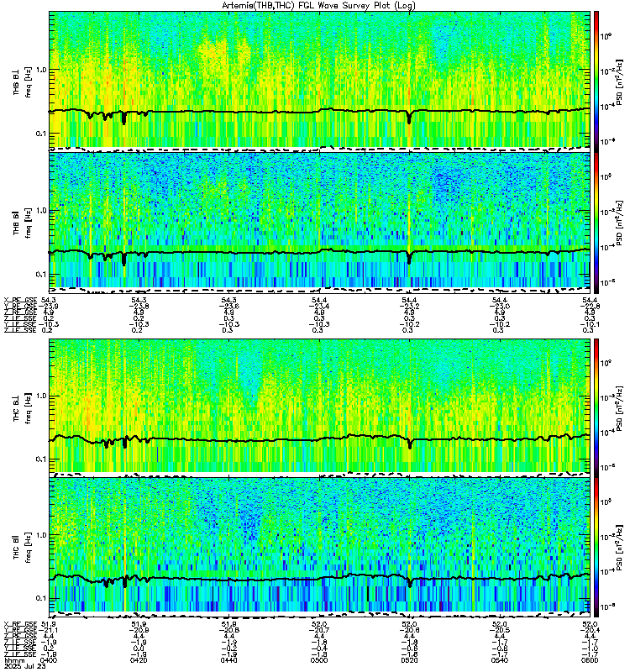
Task: Click the 'X_RE_GSE' row label under the THC panels
Action: [20, 624]
